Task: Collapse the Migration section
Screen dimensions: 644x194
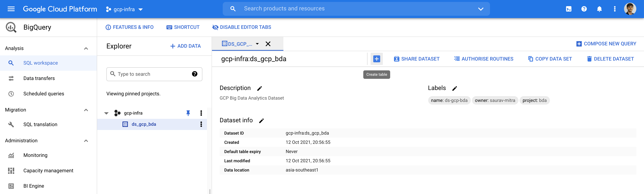Action: tap(86, 110)
